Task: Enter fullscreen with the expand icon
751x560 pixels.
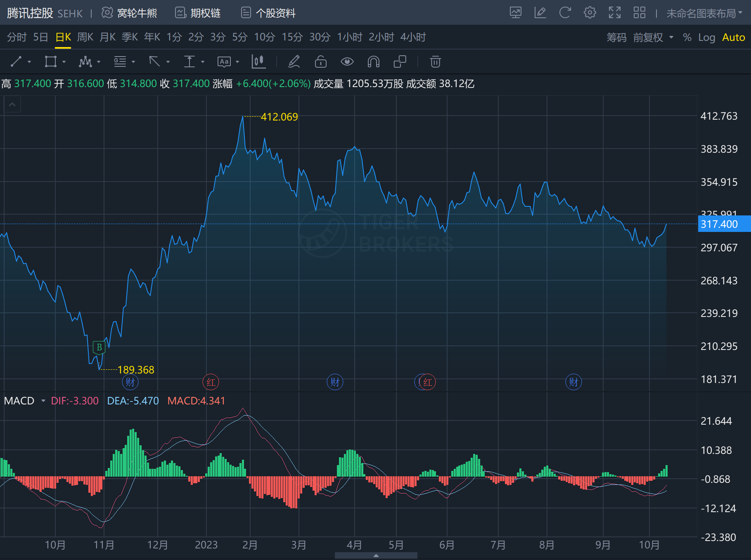Action: 614,13
